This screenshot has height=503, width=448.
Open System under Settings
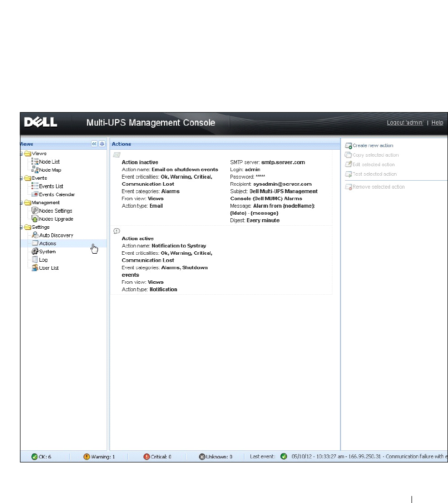[47, 251]
